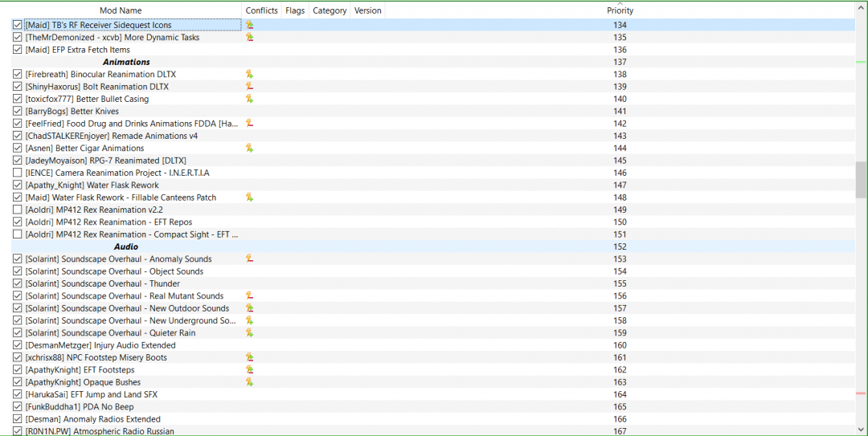Click conflict icon for Better Bullet Casing
The image size is (868, 436).
point(250,99)
